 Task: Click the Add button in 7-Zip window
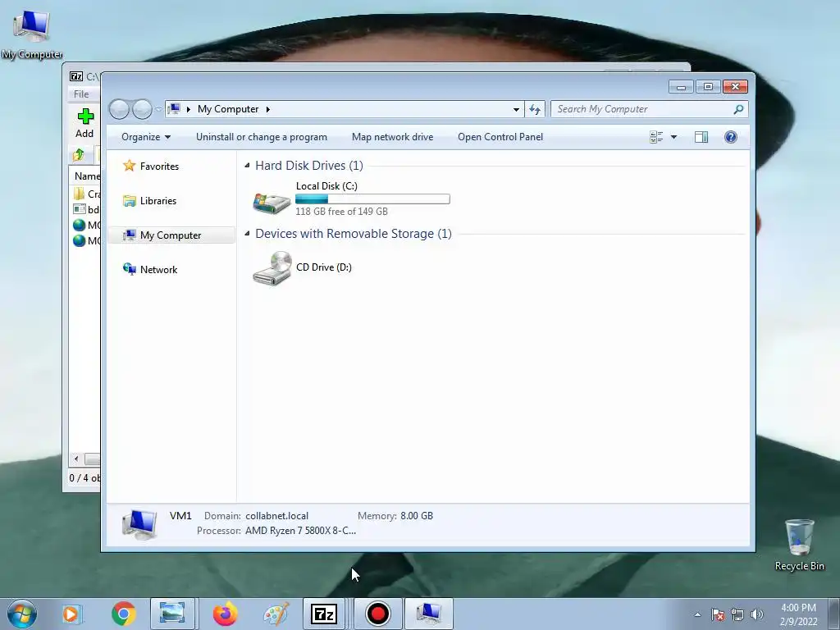pyautogui.click(x=84, y=123)
